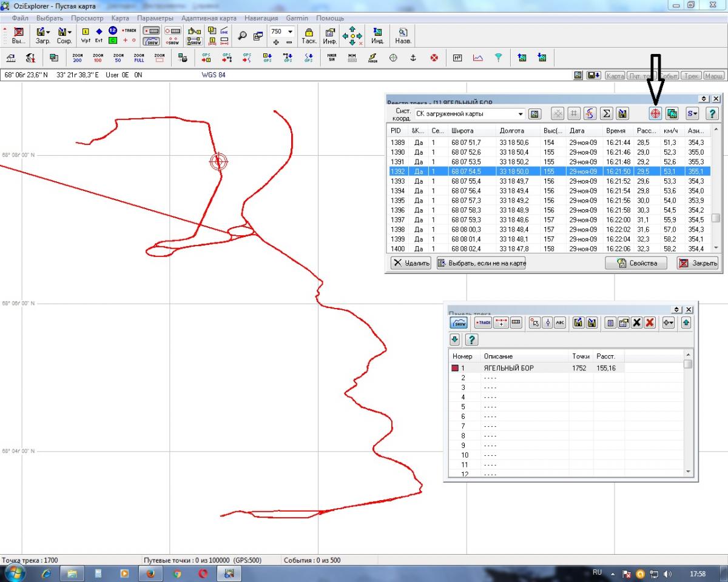The width and height of the screenshot is (728, 582).
Task: Click the red color swatch of track 1
Action: click(x=455, y=368)
